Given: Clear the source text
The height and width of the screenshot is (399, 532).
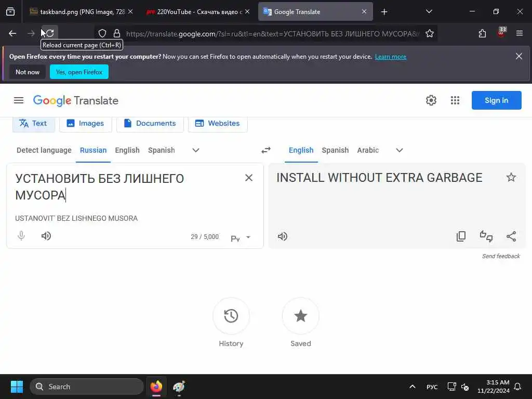Looking at the screenshot, I should pyautogui.click(x=249, y=178).
